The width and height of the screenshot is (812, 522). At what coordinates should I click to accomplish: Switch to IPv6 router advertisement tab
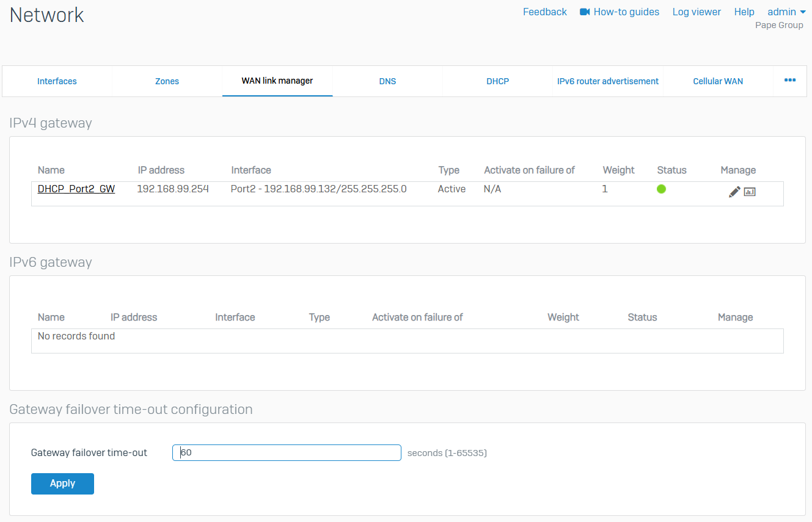[x=607, y=81]
